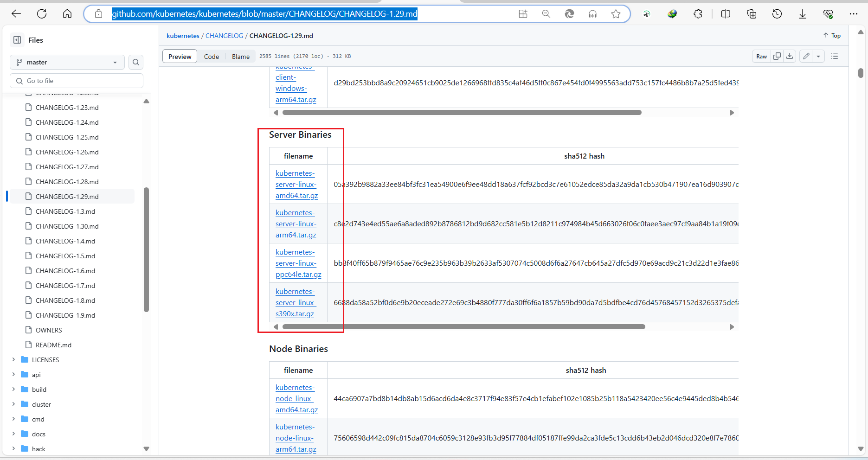Download the raw file icon
The height and width of the screenshot is (460, 868).
tap(790, 56)
